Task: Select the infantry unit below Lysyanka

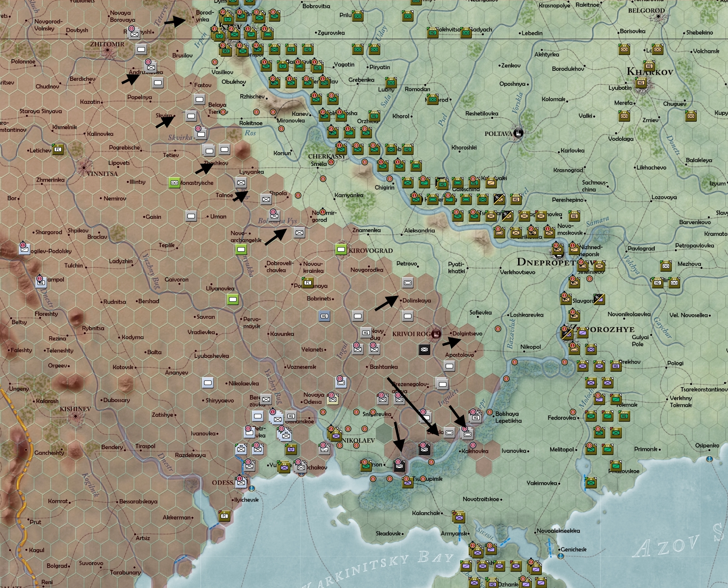Action: (x=241, y=183)
